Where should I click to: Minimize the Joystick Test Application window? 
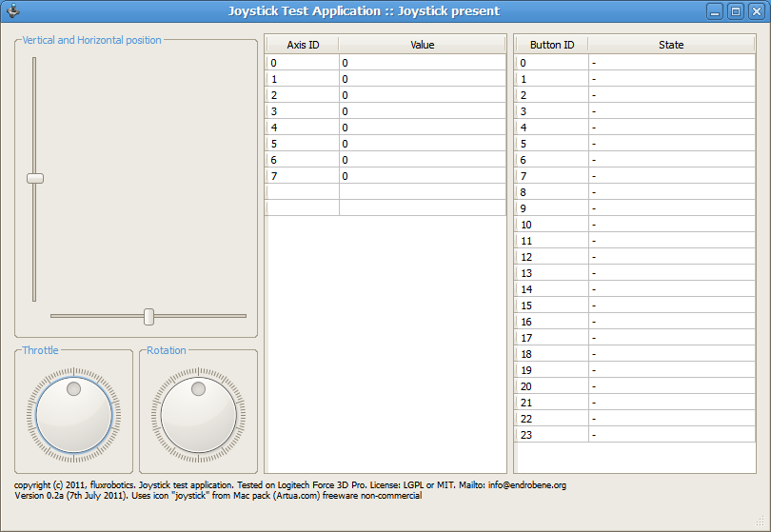(x=715, y=11)
